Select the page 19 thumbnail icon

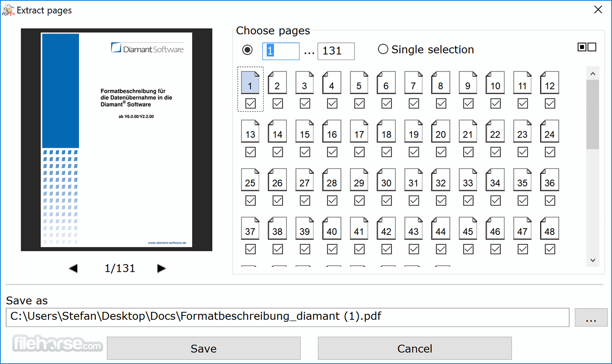[x=414, y=131]
